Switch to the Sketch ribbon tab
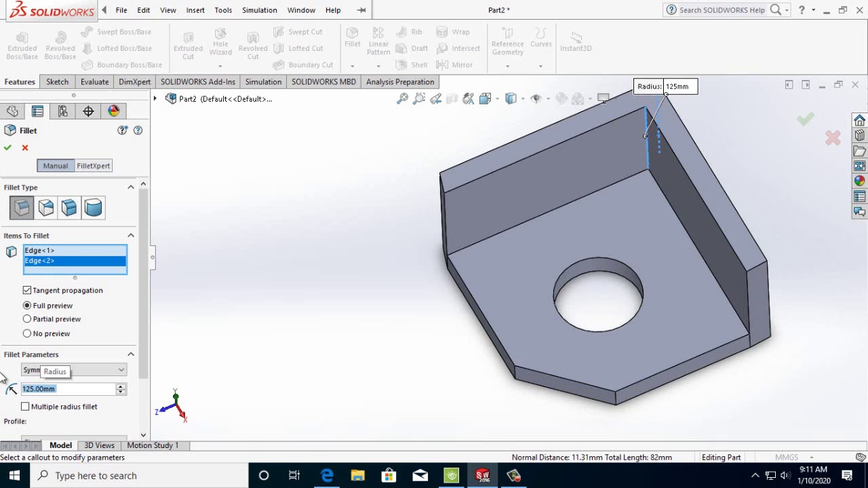 57,82
